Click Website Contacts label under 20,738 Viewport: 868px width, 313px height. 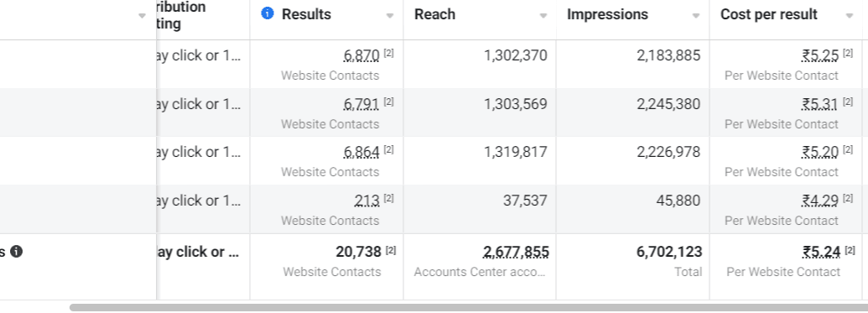(x=331, y=272)
